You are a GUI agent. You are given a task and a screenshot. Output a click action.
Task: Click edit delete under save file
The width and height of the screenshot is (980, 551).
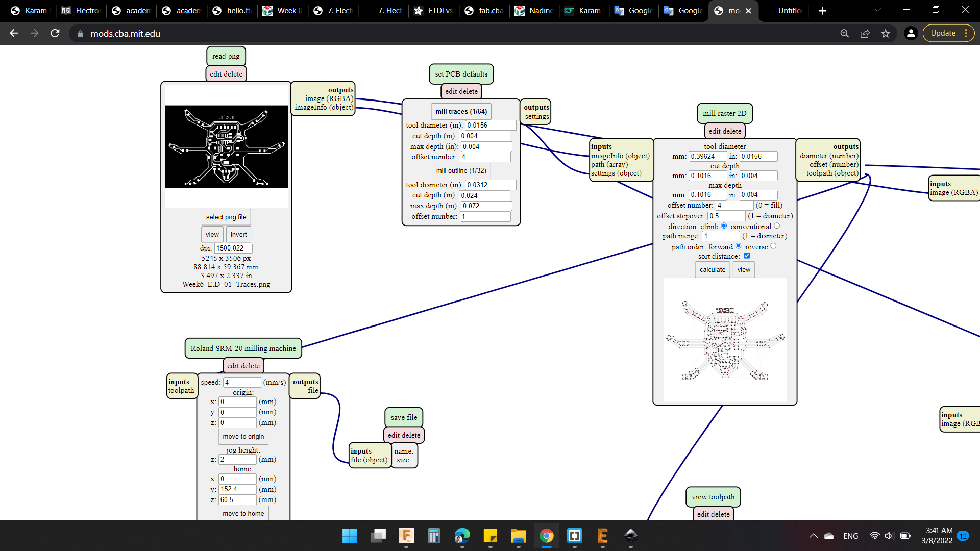point(404,435)
